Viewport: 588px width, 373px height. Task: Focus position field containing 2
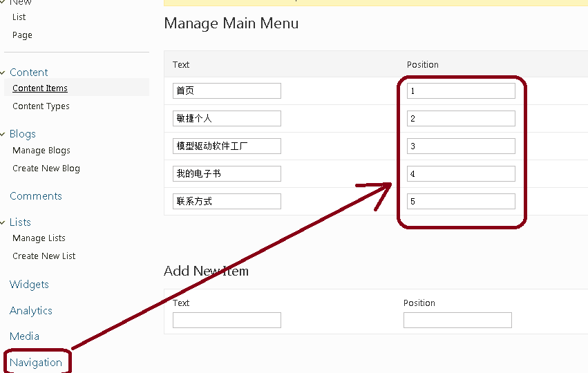click(x=462, y=118)
